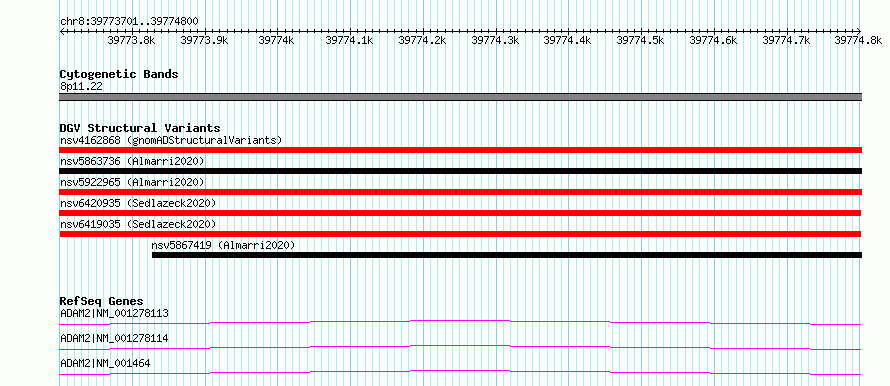
Task: Click the 39774.1k ruler tick label
Action: tap(349, 40)
